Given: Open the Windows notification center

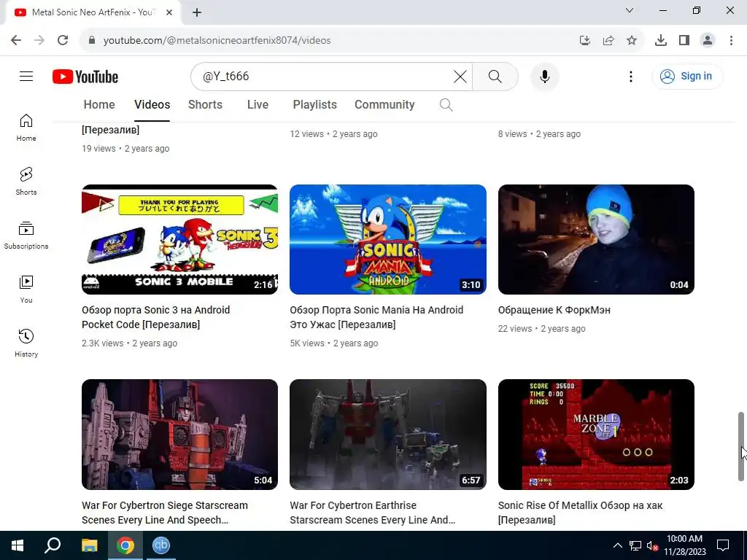Looking at the screenshot, I should [x=723, y=545].
